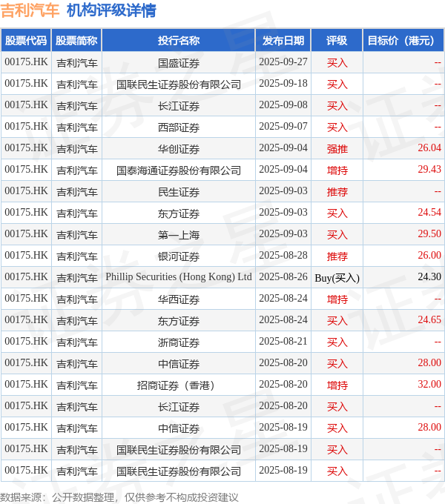Click the 股票简称 column header
The height and width of the screenshot is (504, 445).
click(76, 41)
